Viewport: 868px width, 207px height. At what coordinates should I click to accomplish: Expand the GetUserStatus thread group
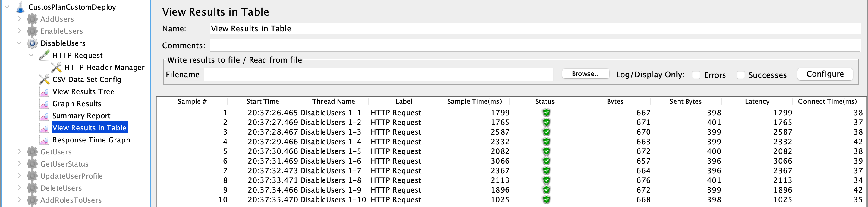tap(20, 164)
